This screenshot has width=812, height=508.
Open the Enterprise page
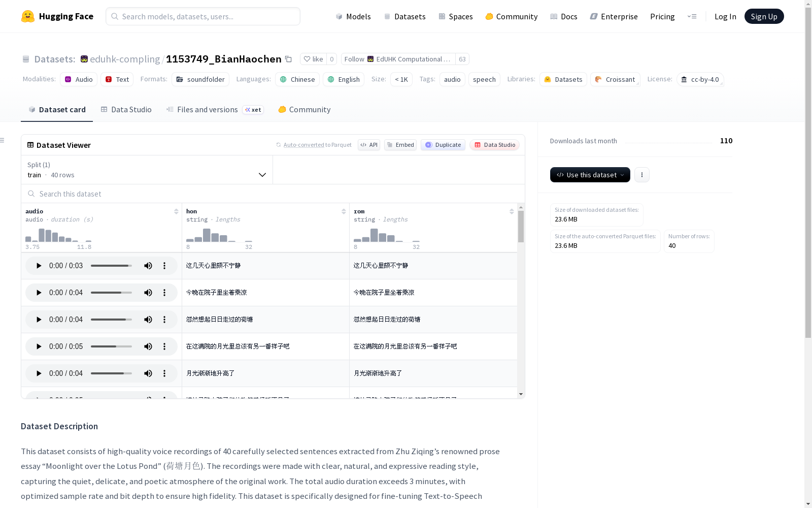614,16
